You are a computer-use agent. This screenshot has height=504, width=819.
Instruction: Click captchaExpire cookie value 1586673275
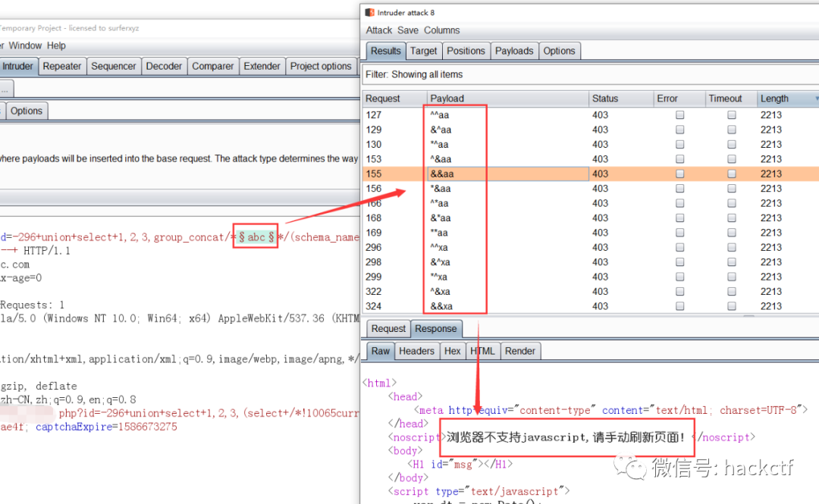[x=147, y=427]
